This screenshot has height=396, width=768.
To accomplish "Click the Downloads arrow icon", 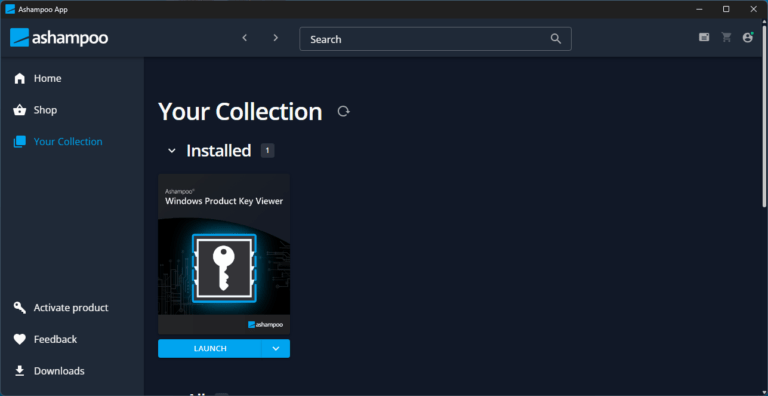I will click(x=20, y=371).
